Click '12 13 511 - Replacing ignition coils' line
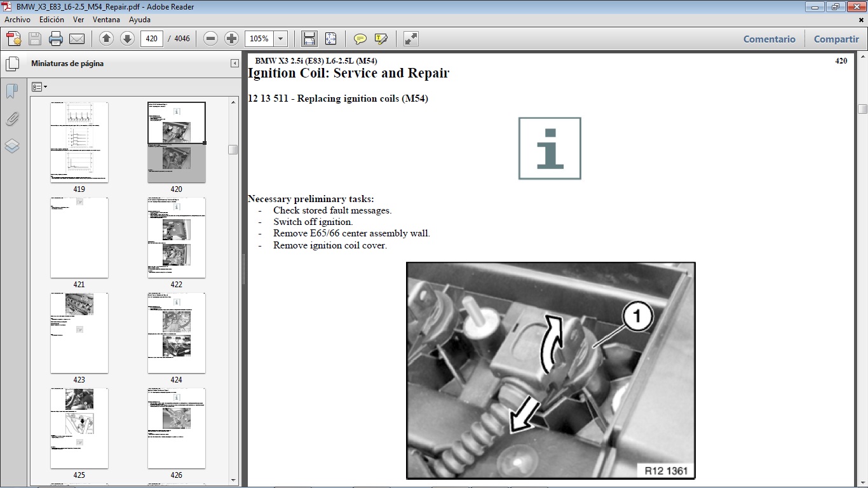The height and width of the screenshot is (488, 868). (x=337, y=98)
